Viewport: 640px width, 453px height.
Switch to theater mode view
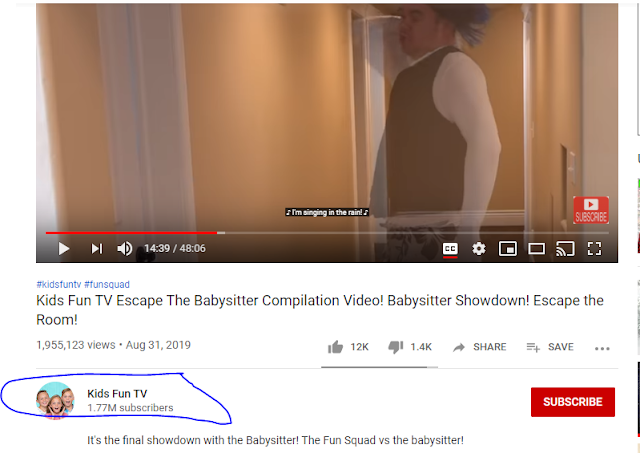536,249
